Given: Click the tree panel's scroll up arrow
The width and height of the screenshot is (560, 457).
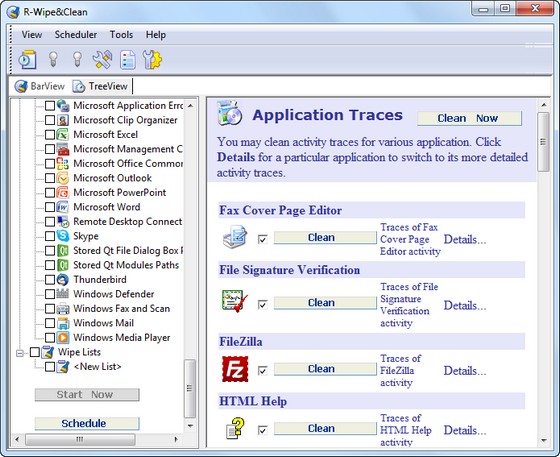Looking at the screenshot, I should (190, 106).
